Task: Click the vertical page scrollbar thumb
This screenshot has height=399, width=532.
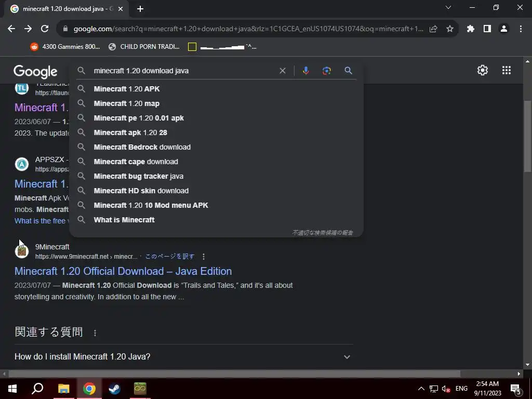Action: (527, 137)
